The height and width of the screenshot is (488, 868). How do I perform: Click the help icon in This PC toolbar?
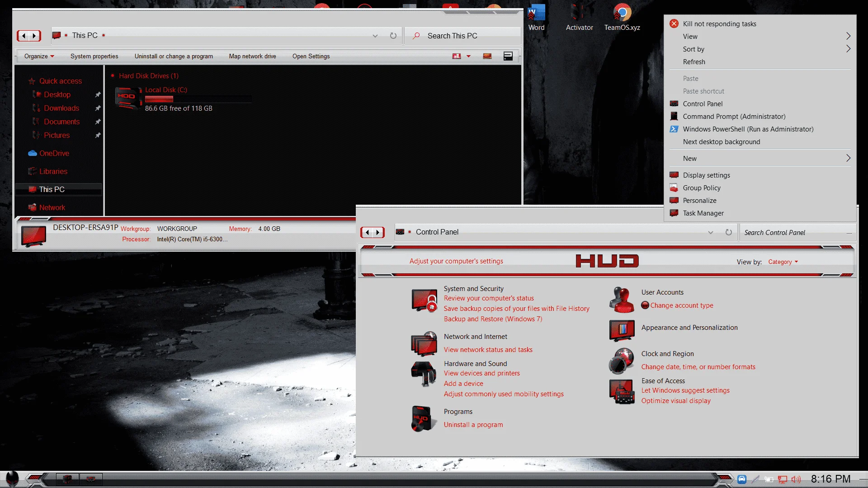[508, 56]
